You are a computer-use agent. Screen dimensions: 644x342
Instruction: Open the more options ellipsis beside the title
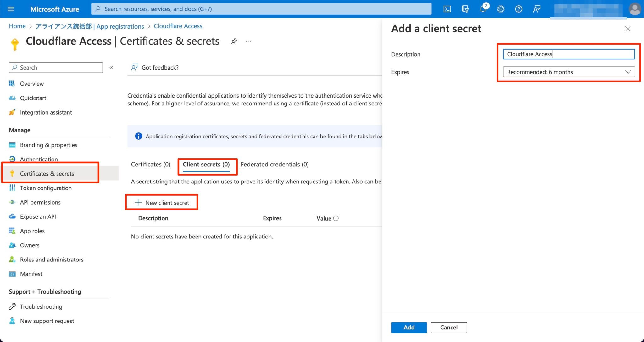pyautogui.click(x=248, y=41)
